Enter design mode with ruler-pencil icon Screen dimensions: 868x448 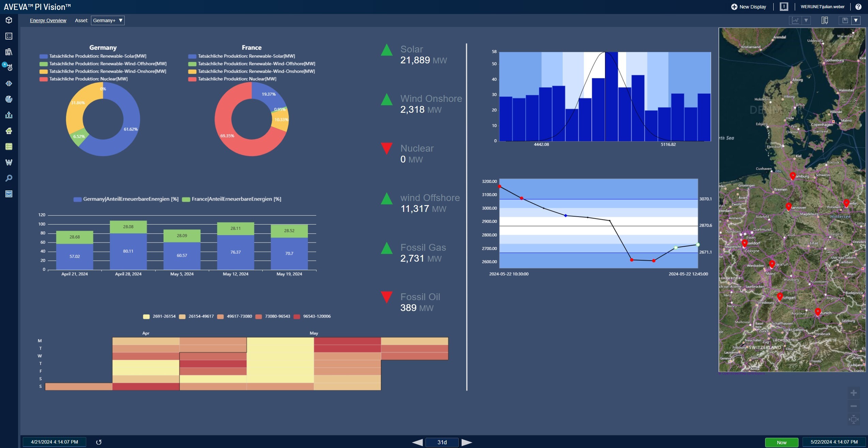pos(824,20)
